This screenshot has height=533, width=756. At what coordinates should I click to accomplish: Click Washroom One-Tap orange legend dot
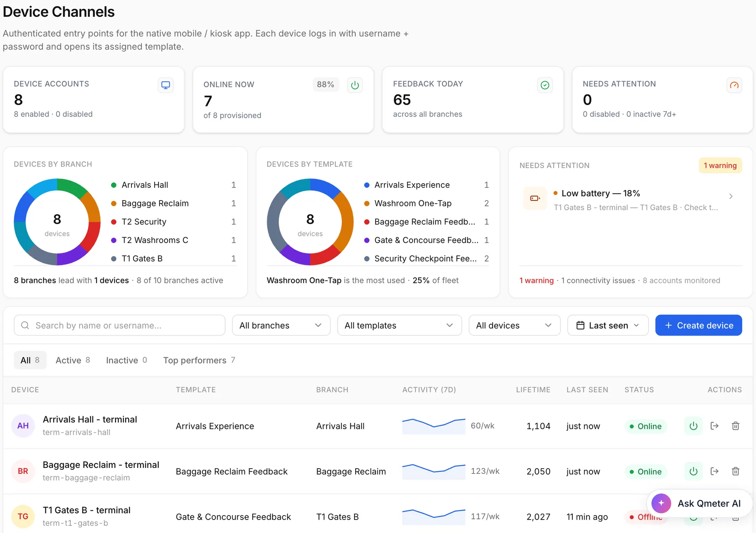367,203
